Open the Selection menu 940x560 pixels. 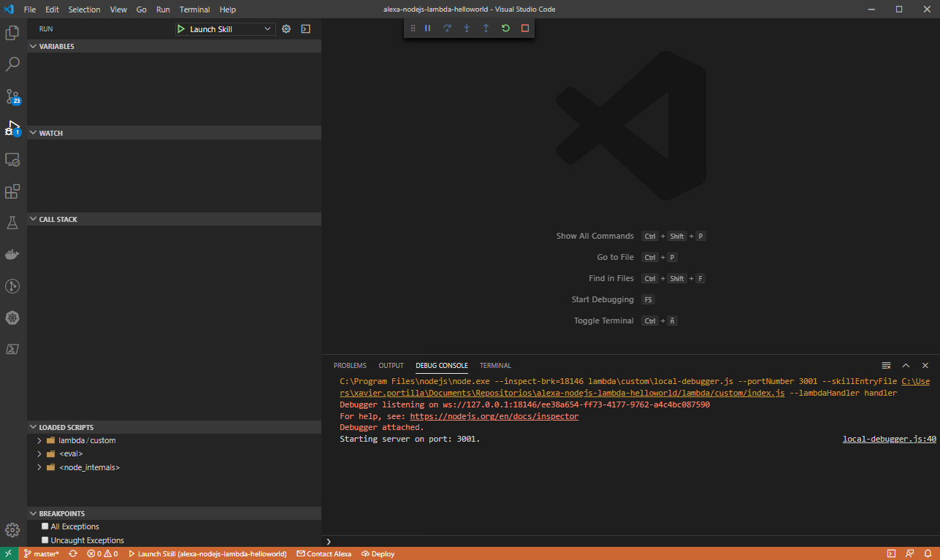[85, 9]
